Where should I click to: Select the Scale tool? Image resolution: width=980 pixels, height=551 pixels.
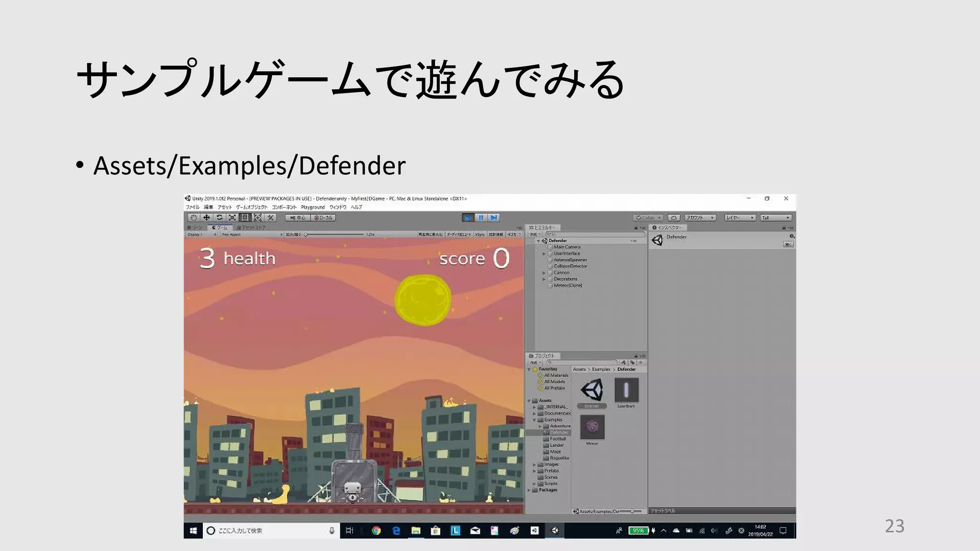(232, 218)
